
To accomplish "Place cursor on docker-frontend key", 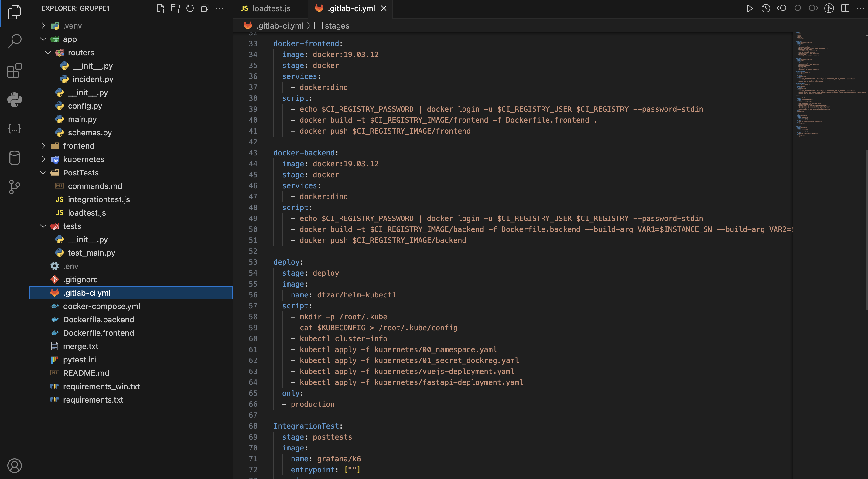I will (x=306, y=43).
